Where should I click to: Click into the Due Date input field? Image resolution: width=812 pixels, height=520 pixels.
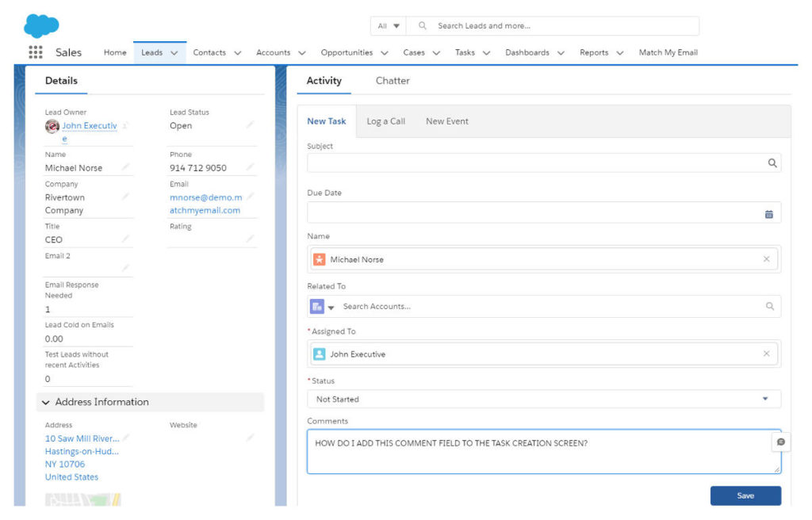[544, 213]
